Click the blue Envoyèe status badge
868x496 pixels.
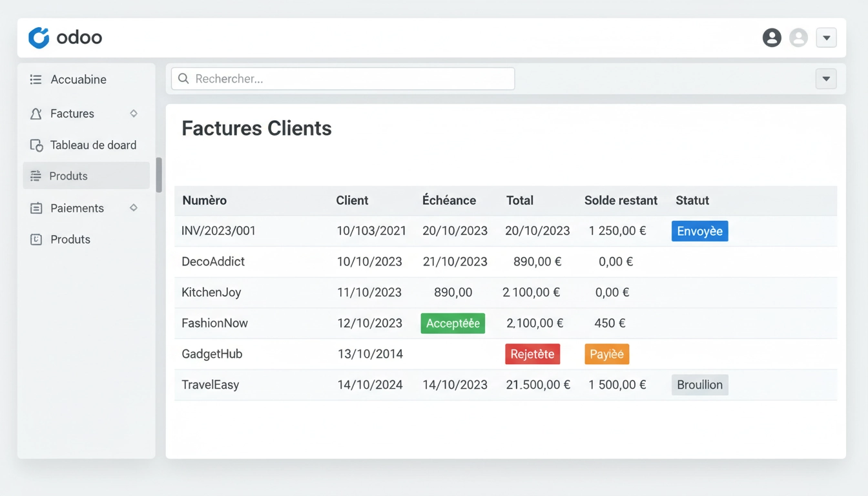[699, 231]
